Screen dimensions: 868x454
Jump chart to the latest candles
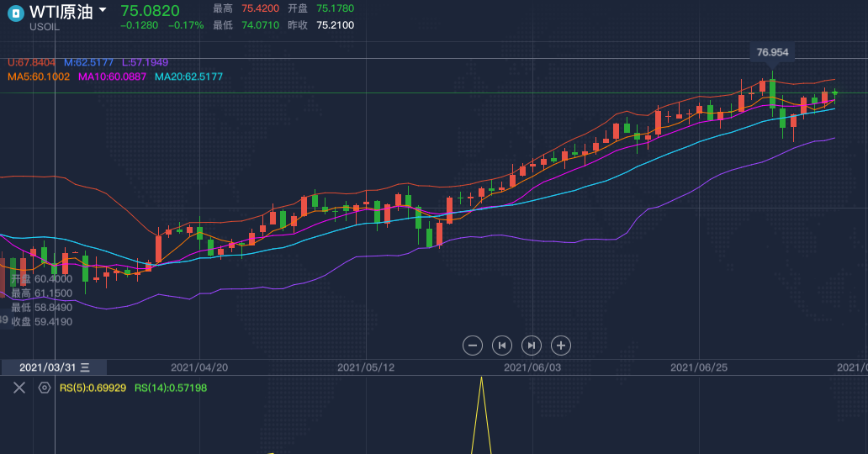[x=532, y=345]
